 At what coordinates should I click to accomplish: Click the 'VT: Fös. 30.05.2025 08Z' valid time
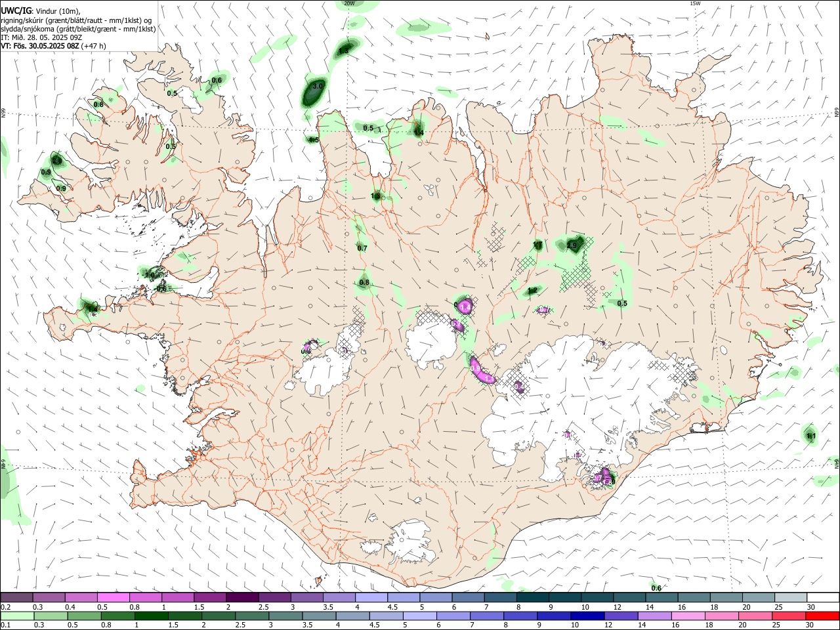39,46
